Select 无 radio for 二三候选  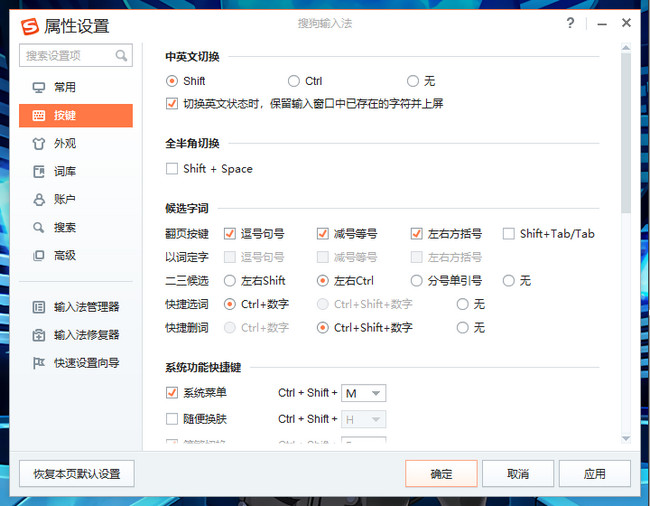tap(509, 281)
